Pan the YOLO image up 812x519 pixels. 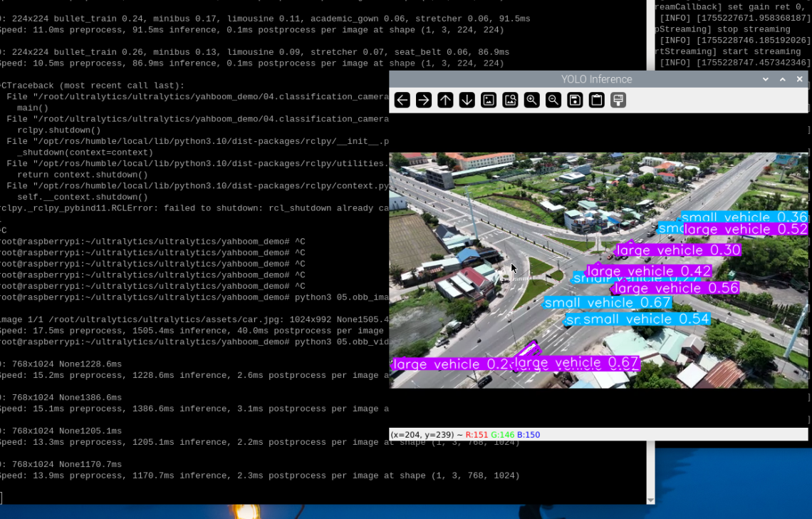click(x=445, y=100)
